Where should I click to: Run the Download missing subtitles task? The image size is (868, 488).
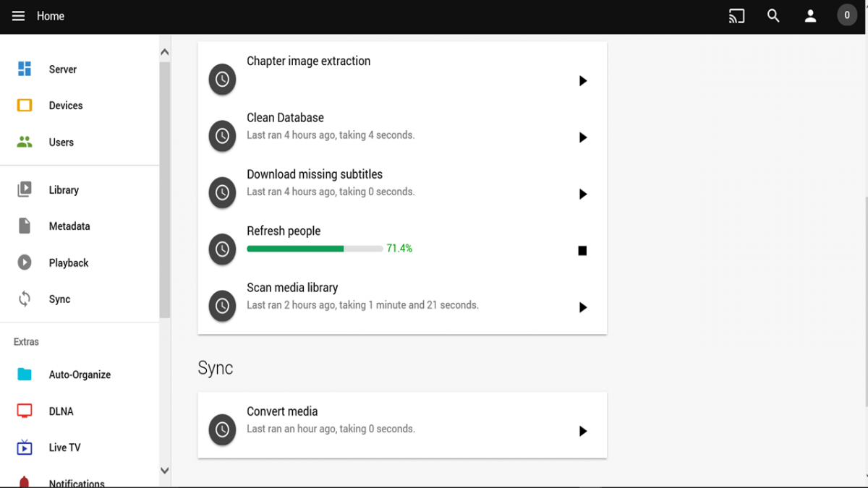pos(582,194)
